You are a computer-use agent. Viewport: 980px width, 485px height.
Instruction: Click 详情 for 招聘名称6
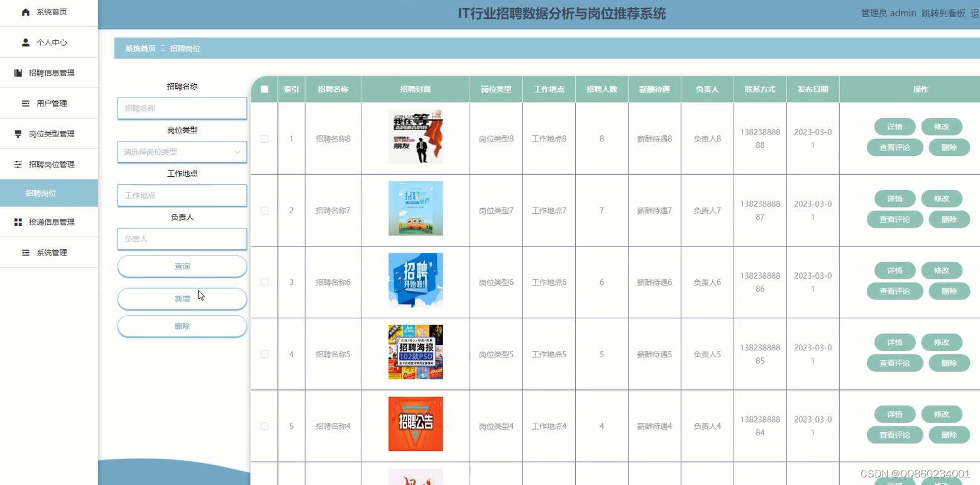(x=895, y=270)
